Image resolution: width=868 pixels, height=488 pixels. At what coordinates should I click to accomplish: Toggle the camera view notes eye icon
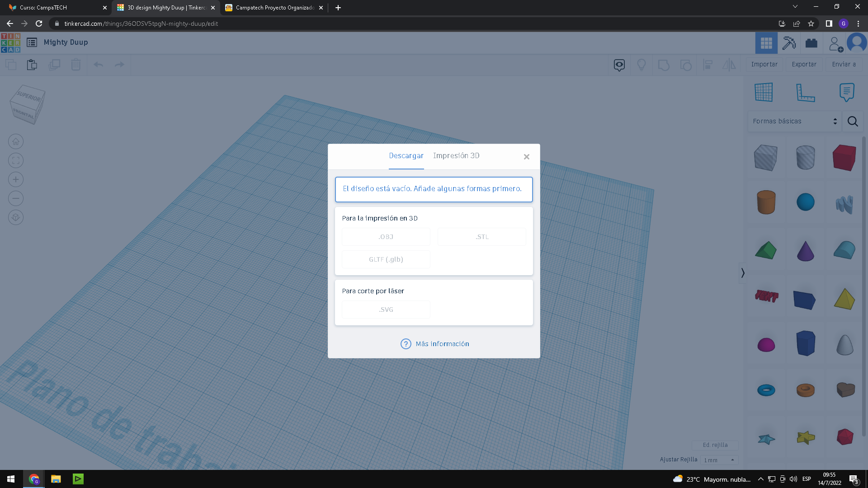(x=619, y=65)
